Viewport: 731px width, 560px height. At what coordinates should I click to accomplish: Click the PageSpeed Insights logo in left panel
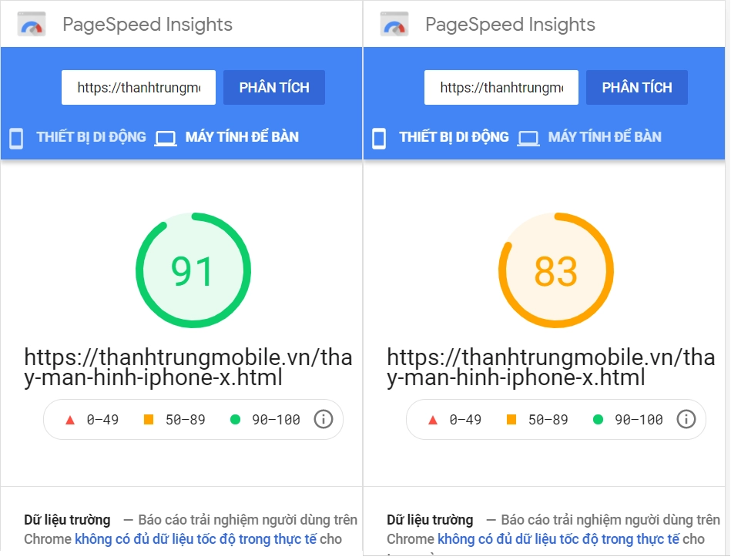coord(32,25)
